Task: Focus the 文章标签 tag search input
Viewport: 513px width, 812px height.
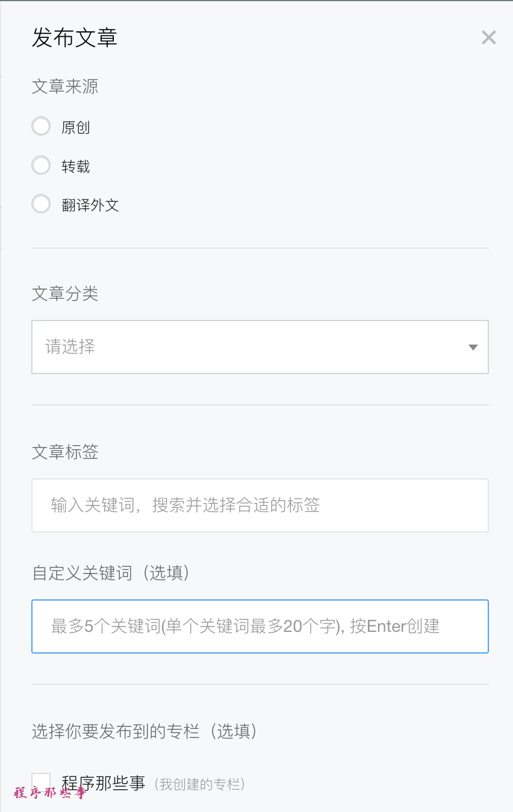Action: point(260,505)
